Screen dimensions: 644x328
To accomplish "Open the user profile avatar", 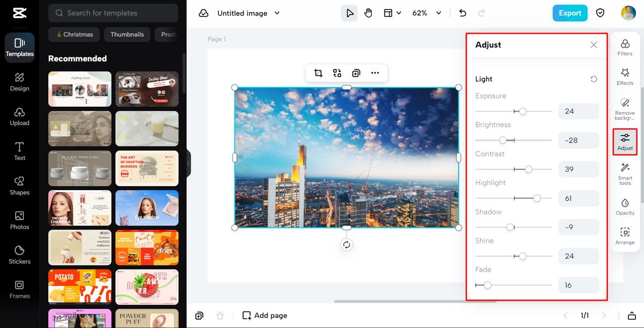I will tap(628, 13).
